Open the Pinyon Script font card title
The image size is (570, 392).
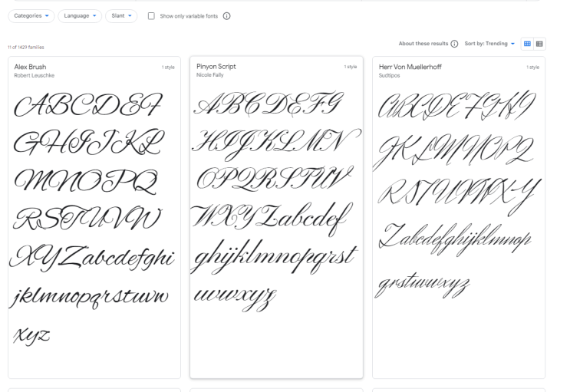click(x=216, y=67)
